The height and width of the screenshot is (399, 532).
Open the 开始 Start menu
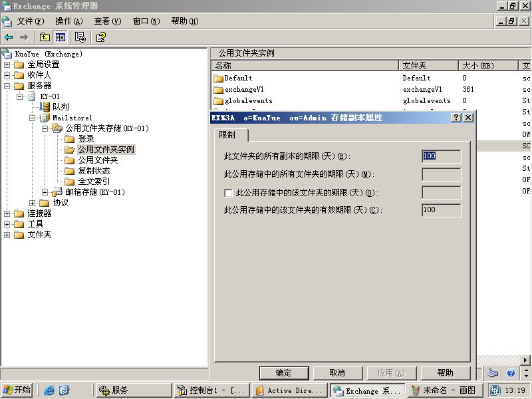(17, 390)
